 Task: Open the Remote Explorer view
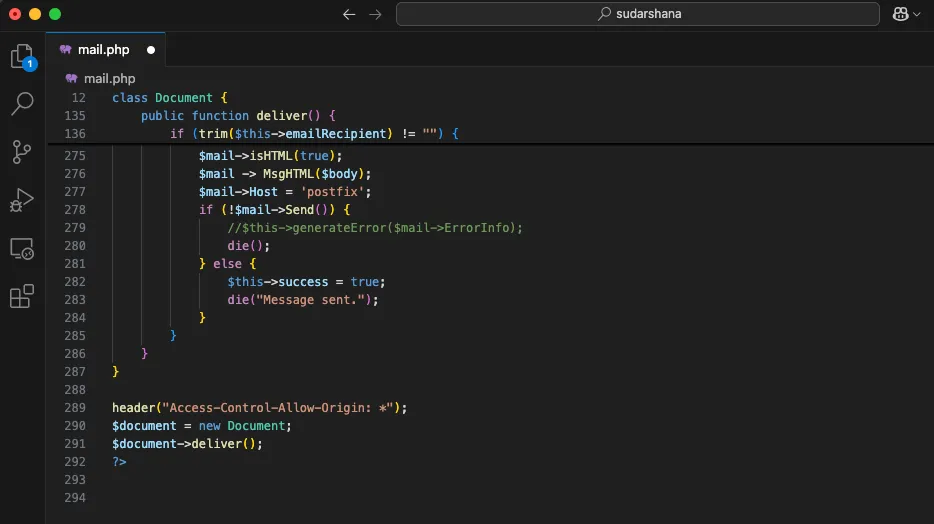coord(22,248)
